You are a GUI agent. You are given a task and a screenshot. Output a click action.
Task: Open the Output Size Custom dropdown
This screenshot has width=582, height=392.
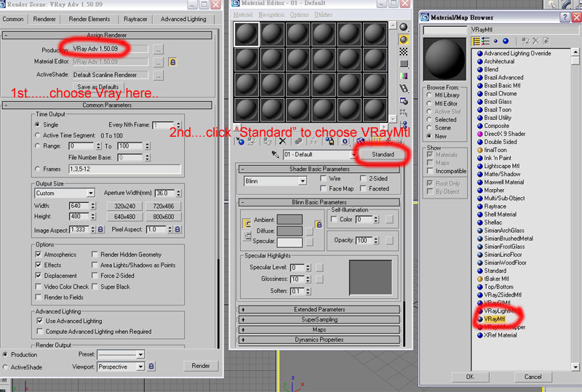(x=90, y=193)
